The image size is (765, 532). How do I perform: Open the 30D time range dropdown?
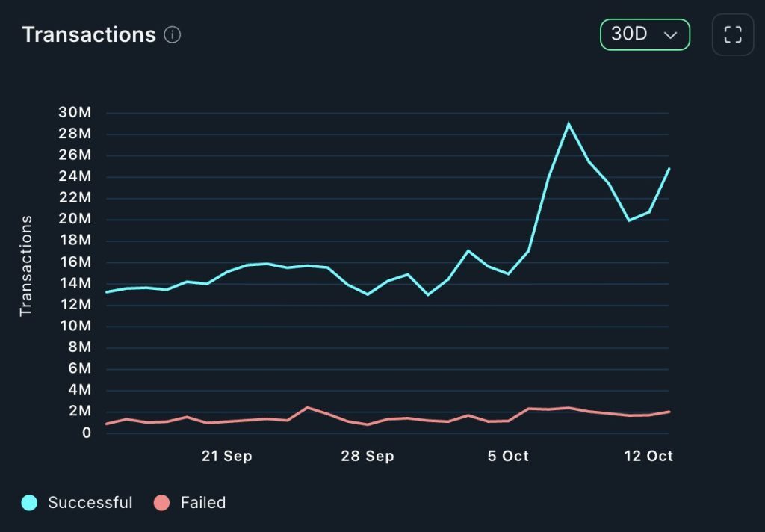[644, 34]
